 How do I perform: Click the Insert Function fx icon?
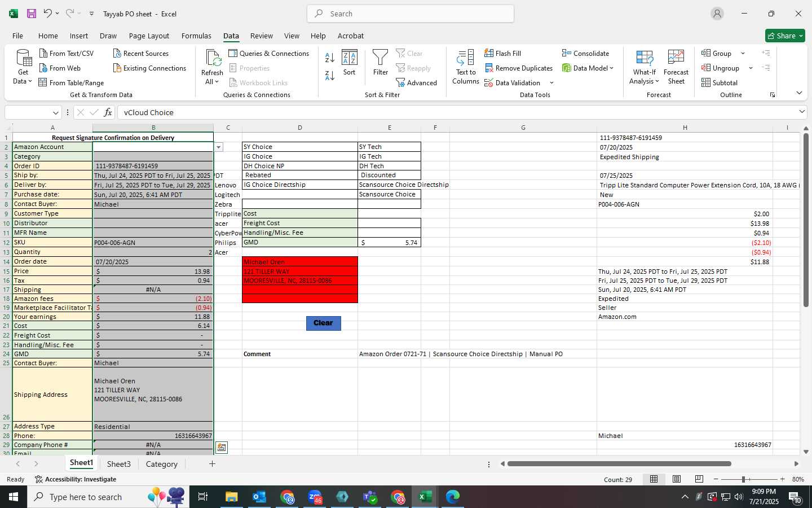coord(108,112)
